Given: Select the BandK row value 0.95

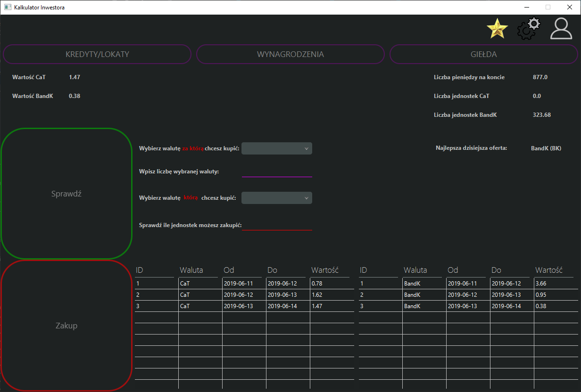Looking at the screenshot, I should tap(556, 295).
